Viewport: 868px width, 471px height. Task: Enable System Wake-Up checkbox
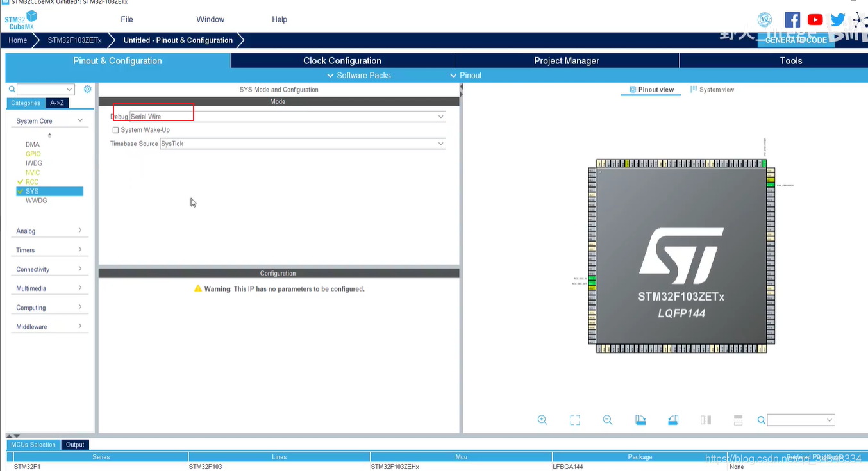coord(115,130)
